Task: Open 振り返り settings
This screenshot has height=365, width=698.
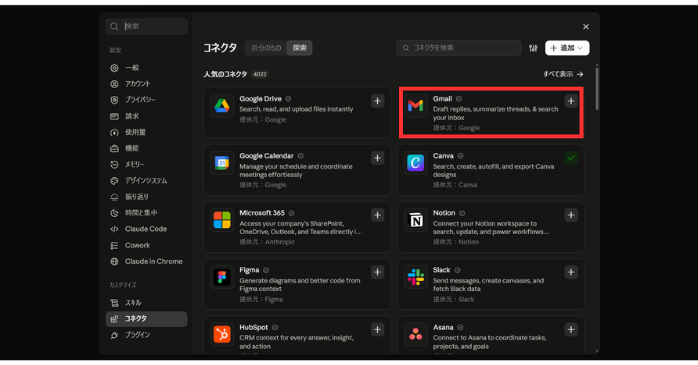Action: click(x=146, y=197)
